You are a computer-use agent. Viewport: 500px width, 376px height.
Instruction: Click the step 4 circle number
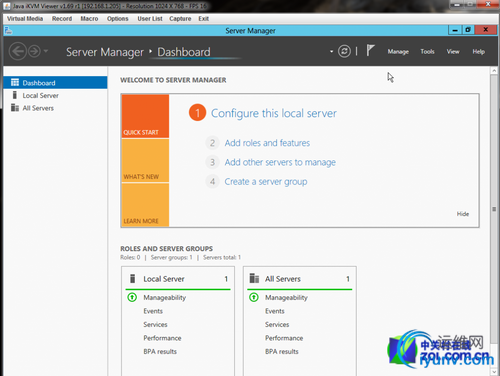pyautogui.click(x=212, y=182)
